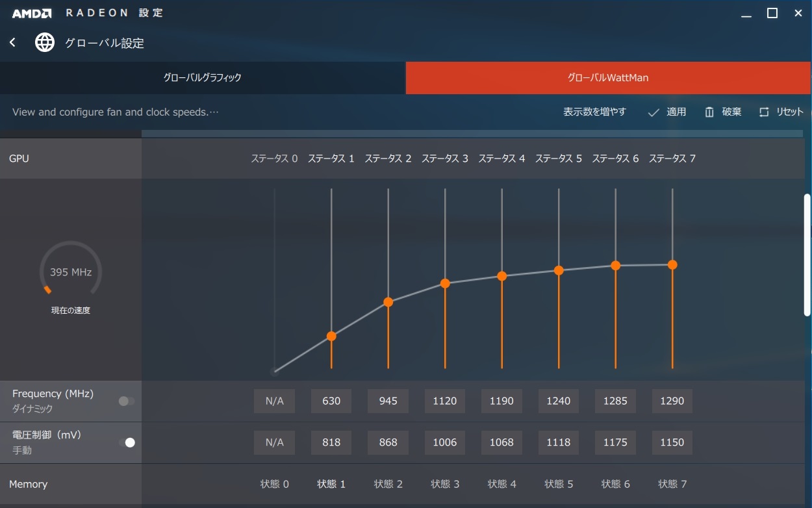Select the ステータス 1 slider handle
The image size is (812, 508).
pyautogui.click(x=331, y=336)
